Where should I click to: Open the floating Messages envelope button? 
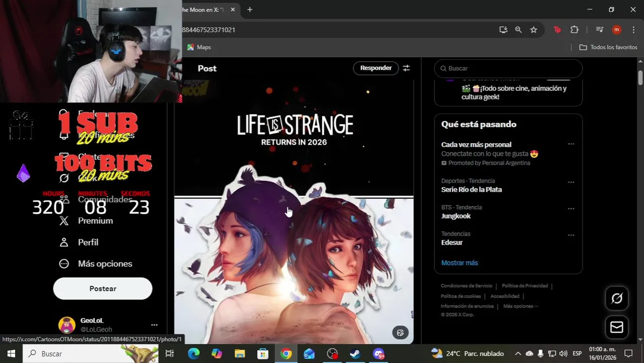[x=617, y=327]
